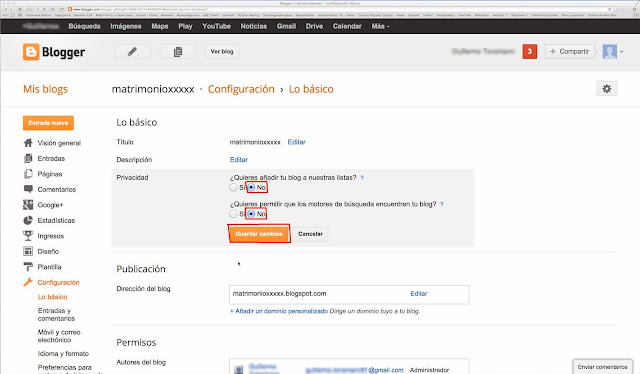Screen dimensions: 640x374
Task: Open Gmail in the Google bar
Action: point(286,26)
